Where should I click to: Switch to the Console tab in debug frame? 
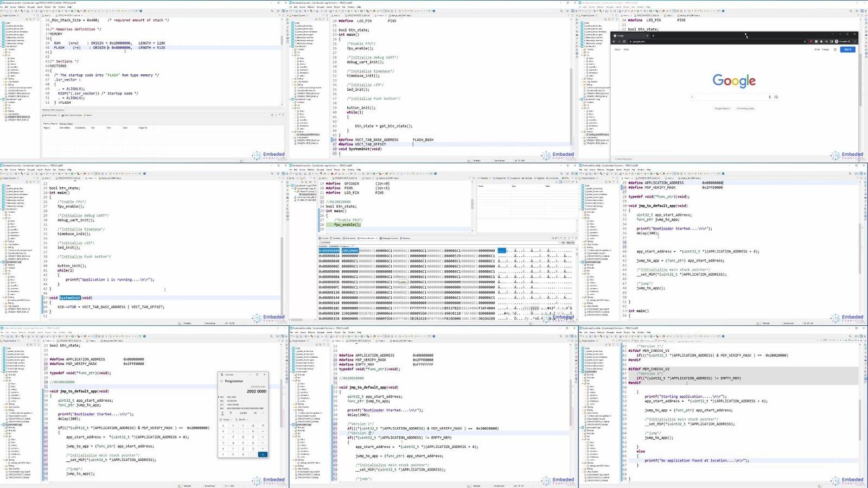coord(323,238)
